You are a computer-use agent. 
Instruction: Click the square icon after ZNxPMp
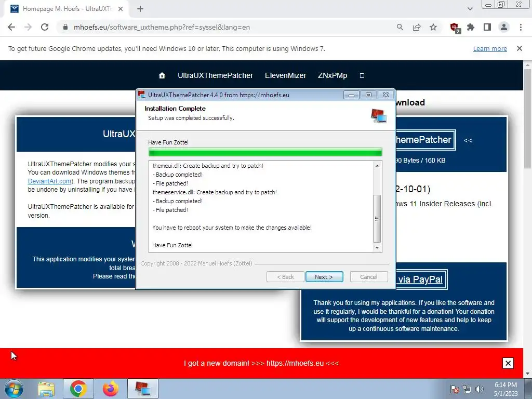click(362, 75)
